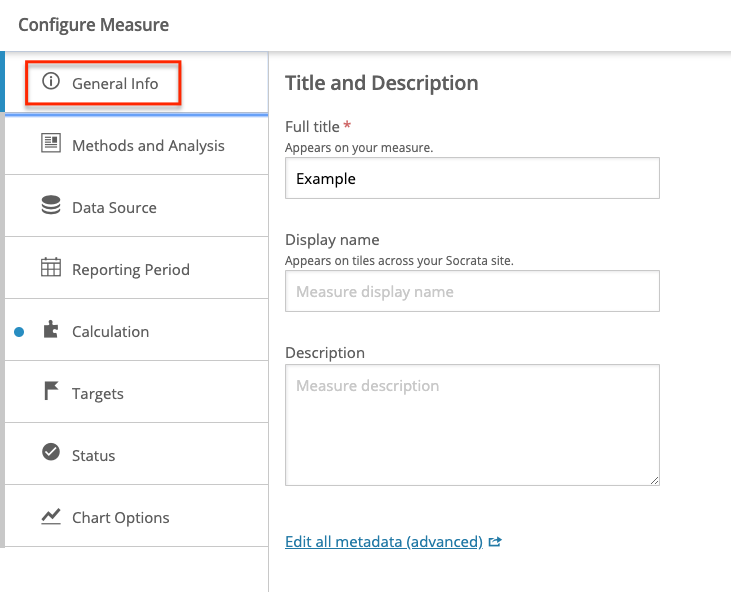The image size is (731, 592).
Task: Click the Methods and Analysis newspaper icon
Action: click(51, 143)
